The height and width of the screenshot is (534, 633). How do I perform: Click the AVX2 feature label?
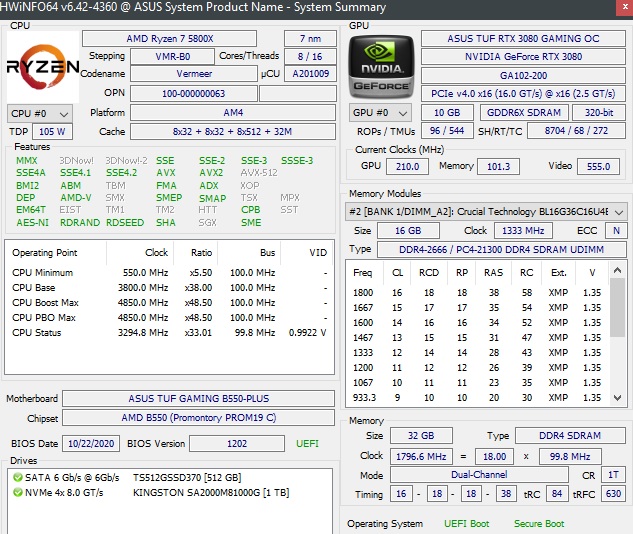click(211, 173)
